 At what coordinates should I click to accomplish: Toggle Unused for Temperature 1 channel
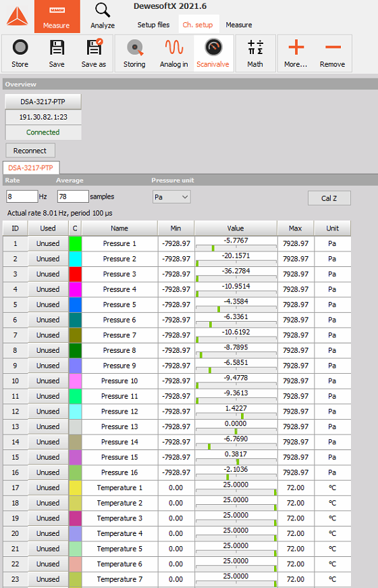pyautogui.click(x=48, y=487)
